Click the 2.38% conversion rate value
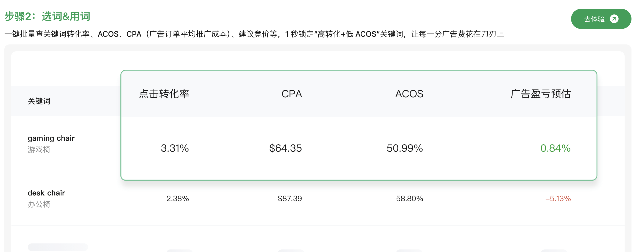This screenshot has width=644, height=252. tap(177, 198)
